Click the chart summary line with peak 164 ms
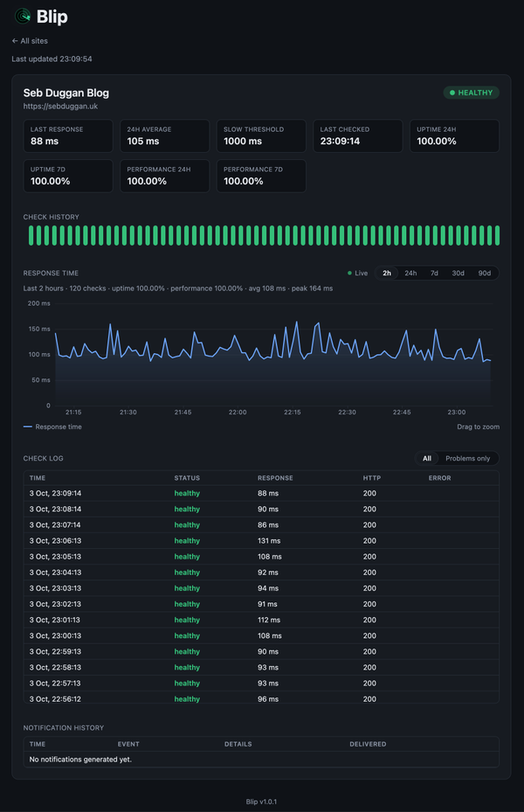This screenshot has height=812, width=524. (x=178, y=288)
